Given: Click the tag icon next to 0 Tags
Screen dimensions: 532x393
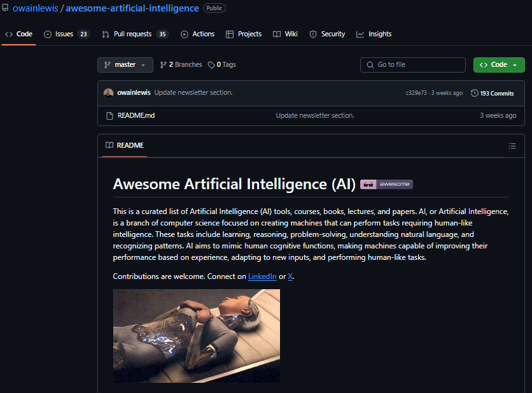Looking at the screenshot, I should (211, 65).
